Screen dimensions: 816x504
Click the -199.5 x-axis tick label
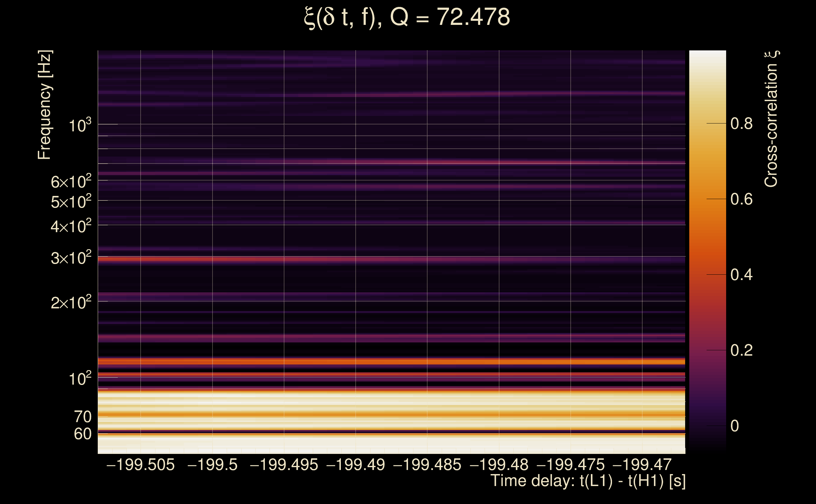click(213, 465)
